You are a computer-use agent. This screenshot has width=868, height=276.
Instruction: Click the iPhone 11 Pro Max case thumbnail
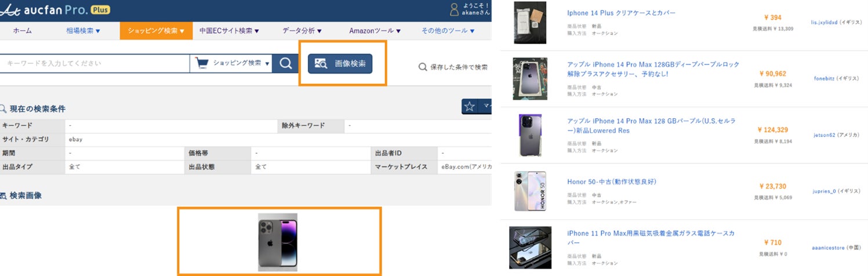coord(530,248)
